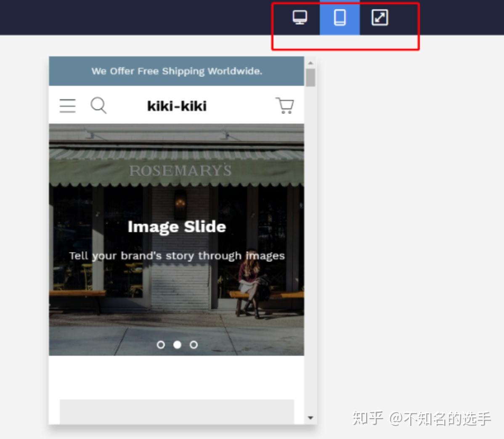Click 'Tell your brand's story through images' text
The width and height of the screenshot is (504, 439).
point(177,256)
